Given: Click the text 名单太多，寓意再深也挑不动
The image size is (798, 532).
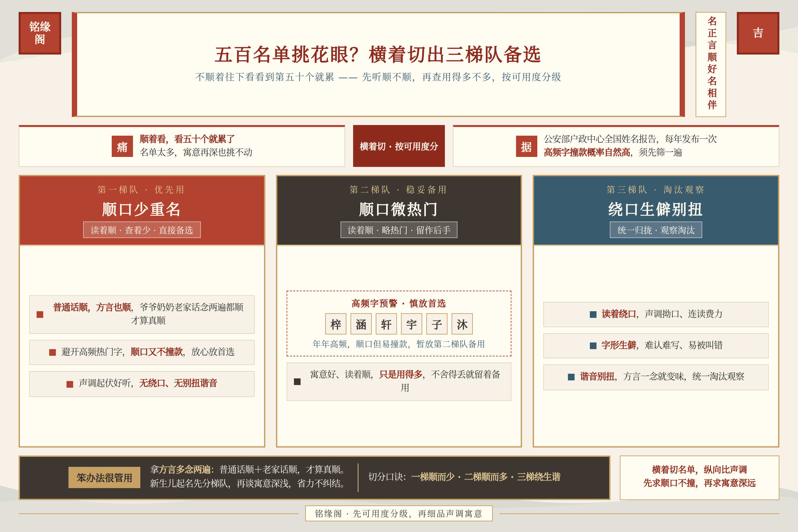Looking at the screenshot, I should coord(196,152).
